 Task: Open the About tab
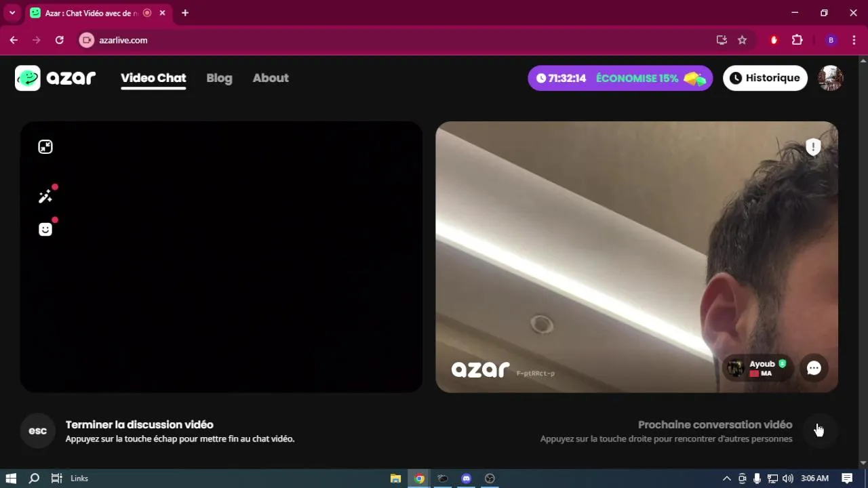271,78
